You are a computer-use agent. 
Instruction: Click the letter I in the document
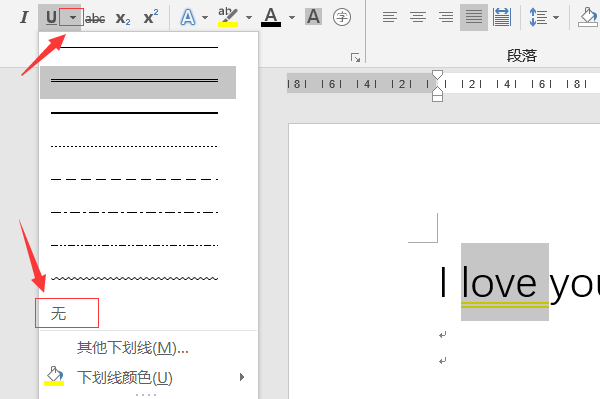coord(443,282)
